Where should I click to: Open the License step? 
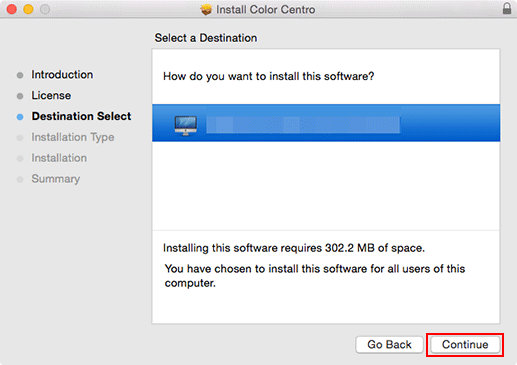(x=51, y=96)
